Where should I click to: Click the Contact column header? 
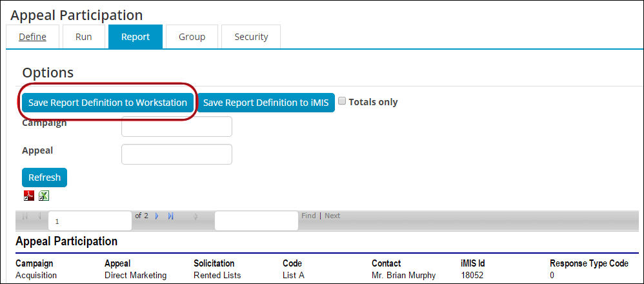(386, 263)
